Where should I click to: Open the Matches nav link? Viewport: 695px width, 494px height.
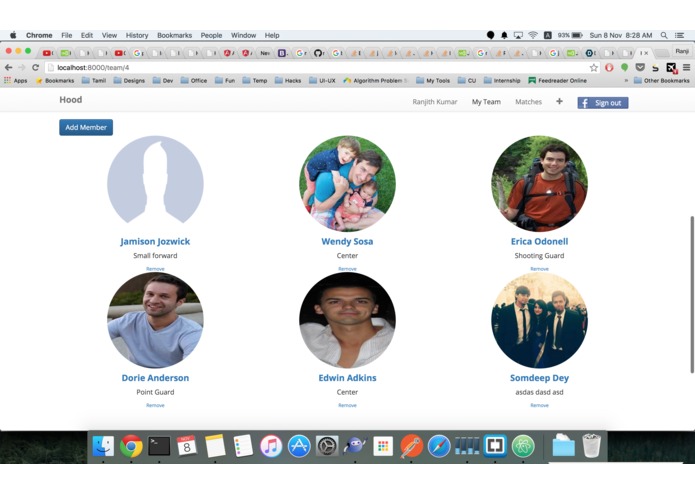pos(528,102)
